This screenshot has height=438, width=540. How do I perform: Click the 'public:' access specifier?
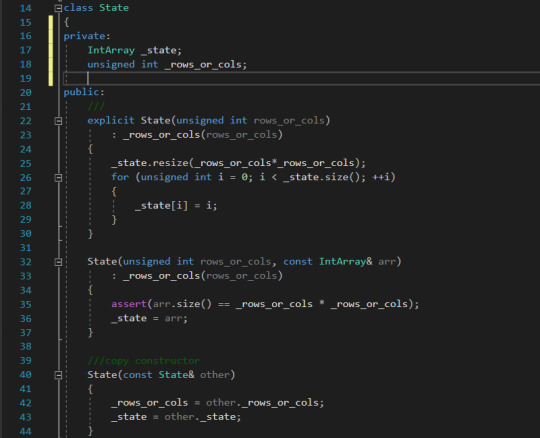84,92
